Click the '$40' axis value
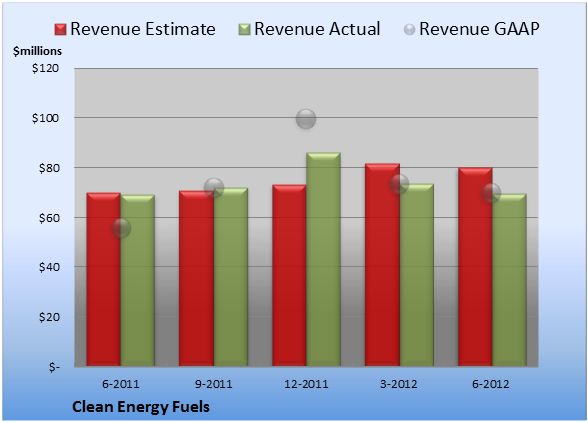This screenshot has height=422, width=588. pyautogui.click(x=49, y=267)
